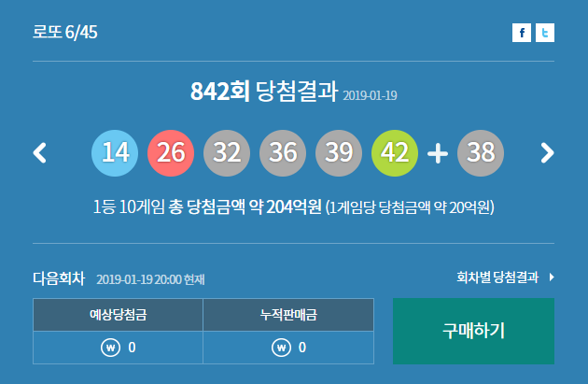Image resolution: width=588 pixels, height=384 pixels.
Task: Click the gray ball number 32
Action: point(227,153)
